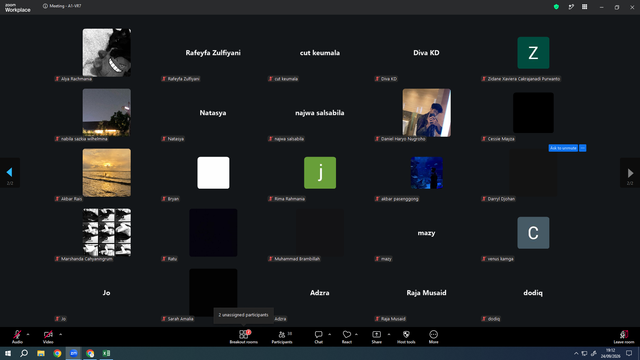Expand chat options arrow beside Chat
The width and height of the screenshot is (640, 360).
329,334
